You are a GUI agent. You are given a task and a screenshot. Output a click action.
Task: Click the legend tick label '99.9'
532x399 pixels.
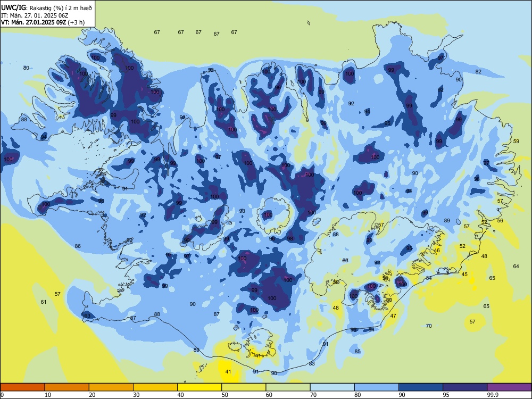pos(493,395)
